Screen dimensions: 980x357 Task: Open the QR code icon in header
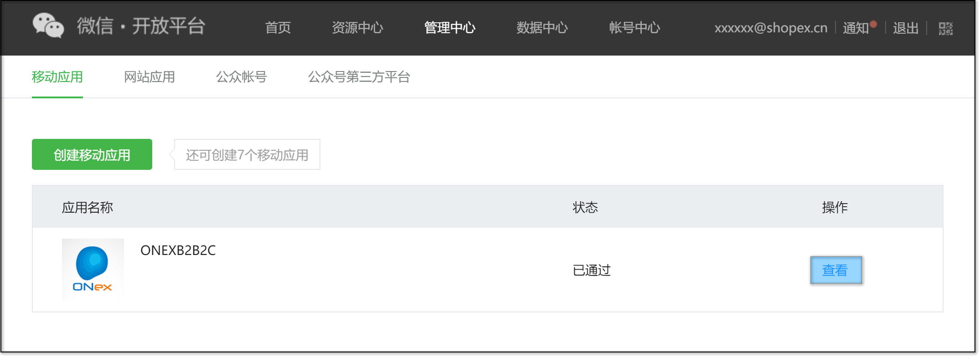pyautogui.click(x=945, y=29)
